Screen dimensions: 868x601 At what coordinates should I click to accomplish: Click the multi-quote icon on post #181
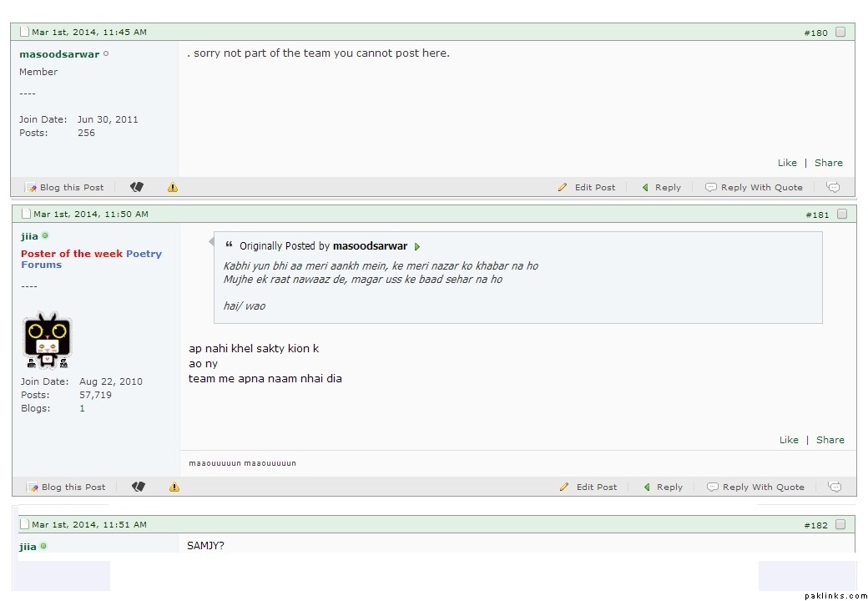coord(834,487)
